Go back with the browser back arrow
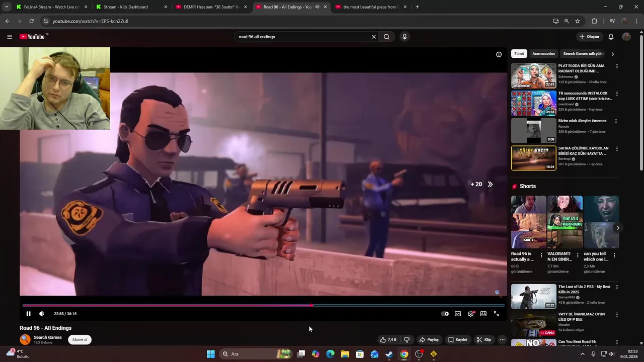 (x=7, y=21)
